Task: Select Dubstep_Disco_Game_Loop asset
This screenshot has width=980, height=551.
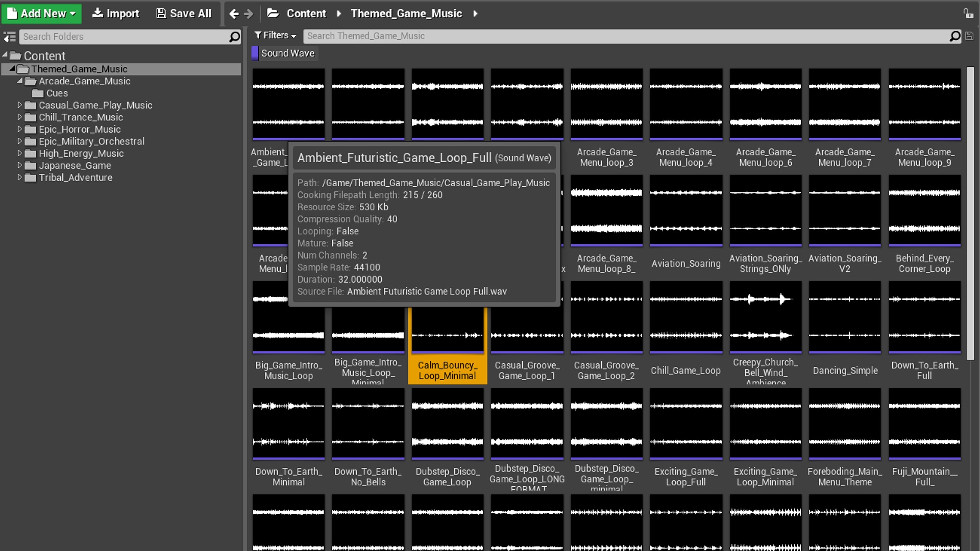Action: [x=447, y=438]
